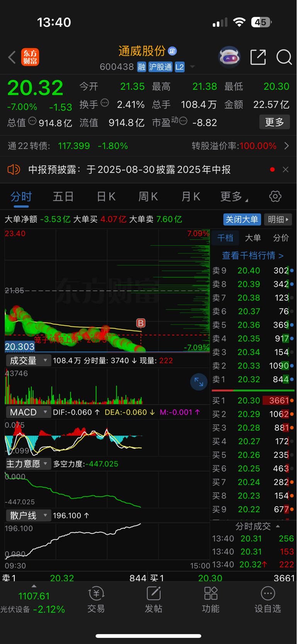Open the 东方财富 logo icon
Screen dimensions: 297x644
click(30, 57)
